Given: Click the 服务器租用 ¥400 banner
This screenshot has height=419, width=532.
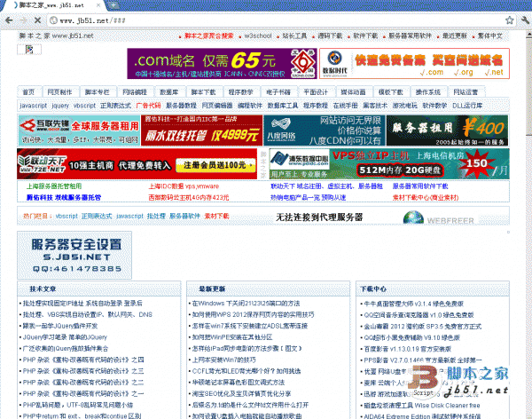Looking at the screenshot, I should pyautogui.click(x=447, y=130).
